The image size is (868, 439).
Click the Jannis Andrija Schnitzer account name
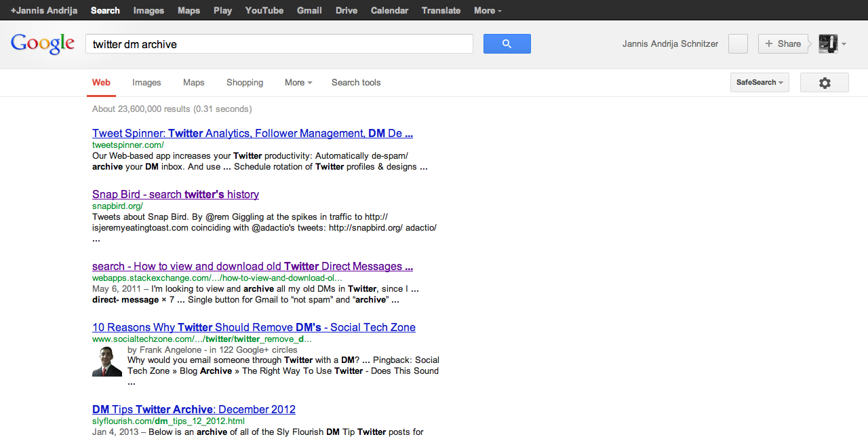point(670,43)
